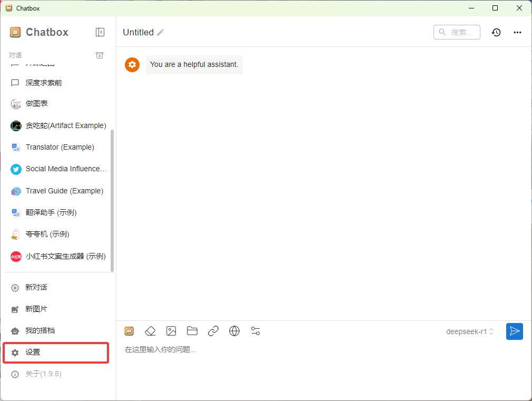The width and height of the screenshot is (532, 401).
Task: Click the Untitled conversation title
Action: 138,32
